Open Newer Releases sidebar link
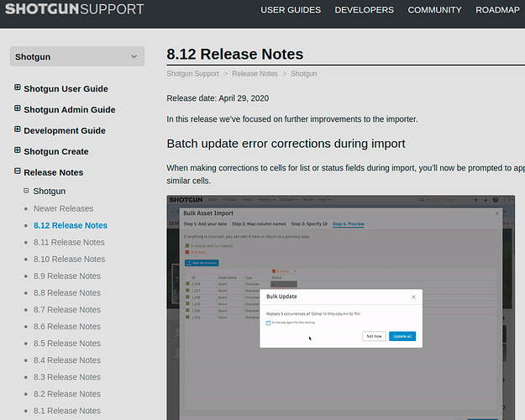Viewport: 525px width, 420px height. click(x=63, y=208)
